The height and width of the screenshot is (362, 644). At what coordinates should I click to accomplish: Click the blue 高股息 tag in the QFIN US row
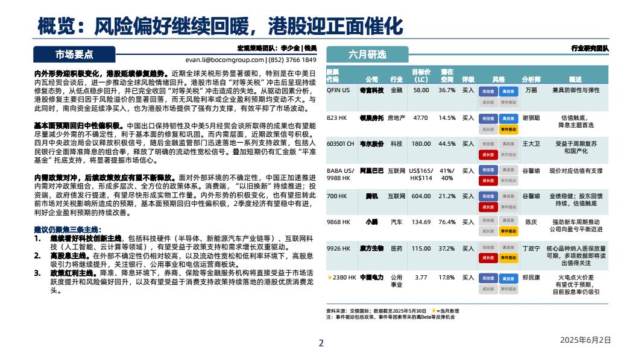(x=508, y=92)
